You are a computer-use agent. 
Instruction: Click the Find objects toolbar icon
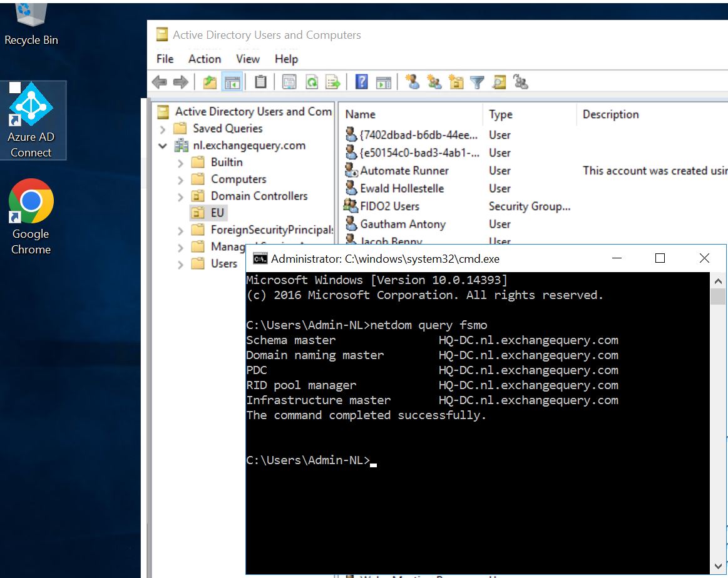[499, 82]
